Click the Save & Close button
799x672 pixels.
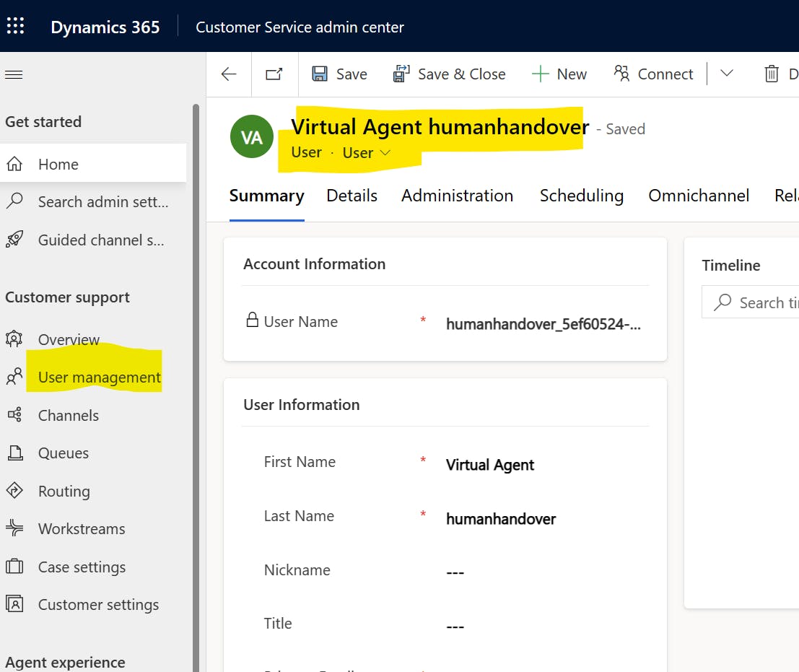pos(449,74)
